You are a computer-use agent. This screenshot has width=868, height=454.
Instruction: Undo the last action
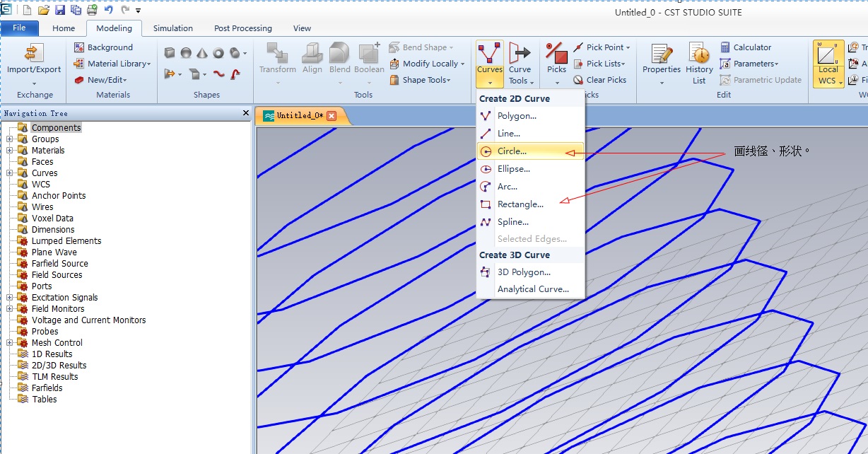(108, 11)
